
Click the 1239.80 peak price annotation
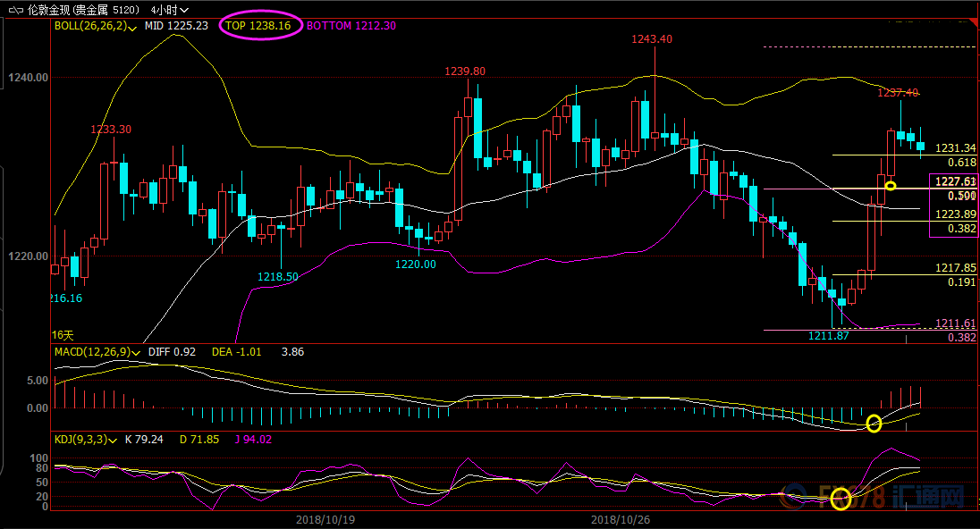[x=465, y=71]
